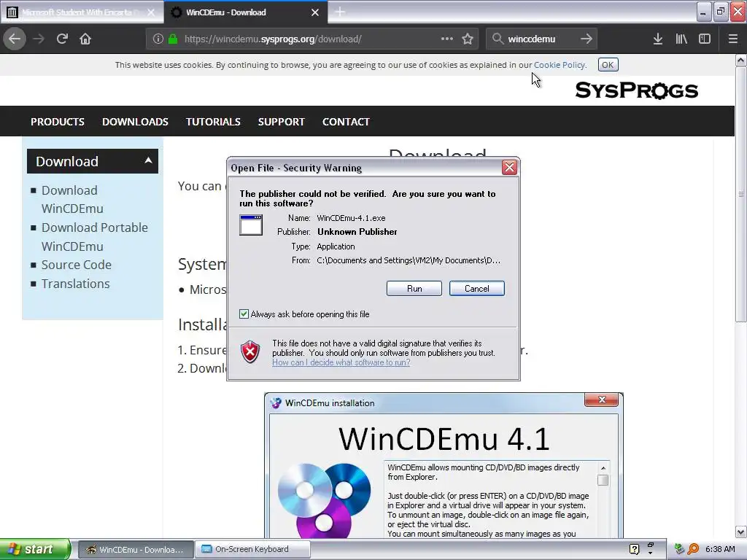Click the system tray clock 6:38 AM
The image size is (747, 560).
click(720, 549)
